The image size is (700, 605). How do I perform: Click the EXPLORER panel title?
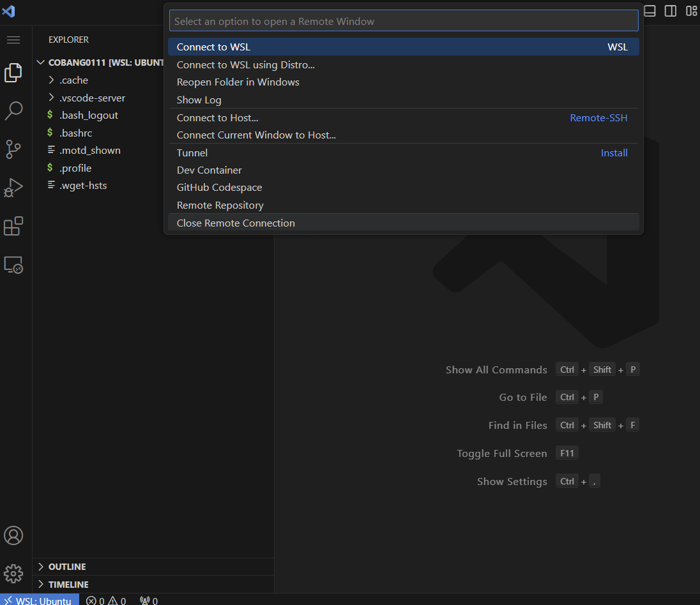click(x=68, y=40)
